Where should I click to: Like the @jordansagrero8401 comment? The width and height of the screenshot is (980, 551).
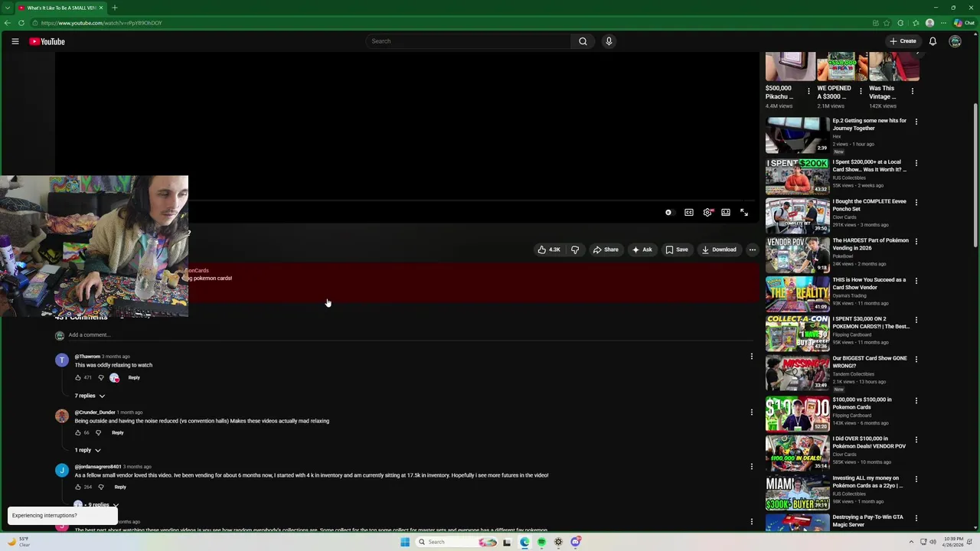click(78, 487)
